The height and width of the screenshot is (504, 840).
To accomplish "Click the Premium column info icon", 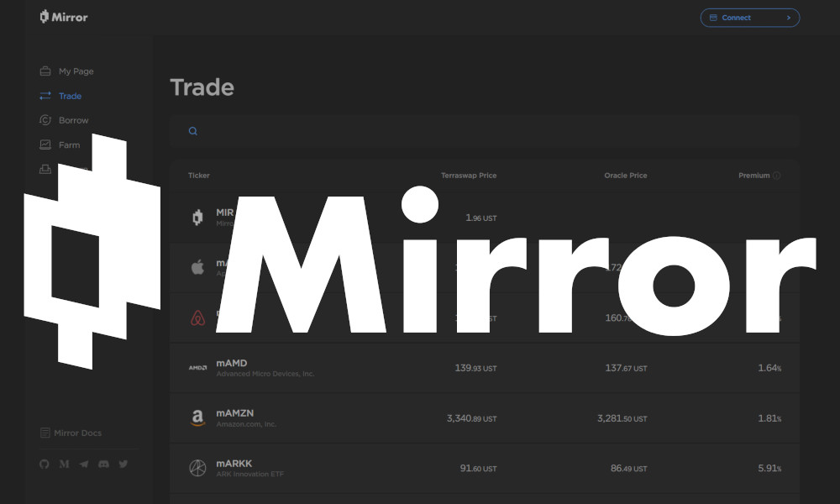I will [x=776, y=176].
